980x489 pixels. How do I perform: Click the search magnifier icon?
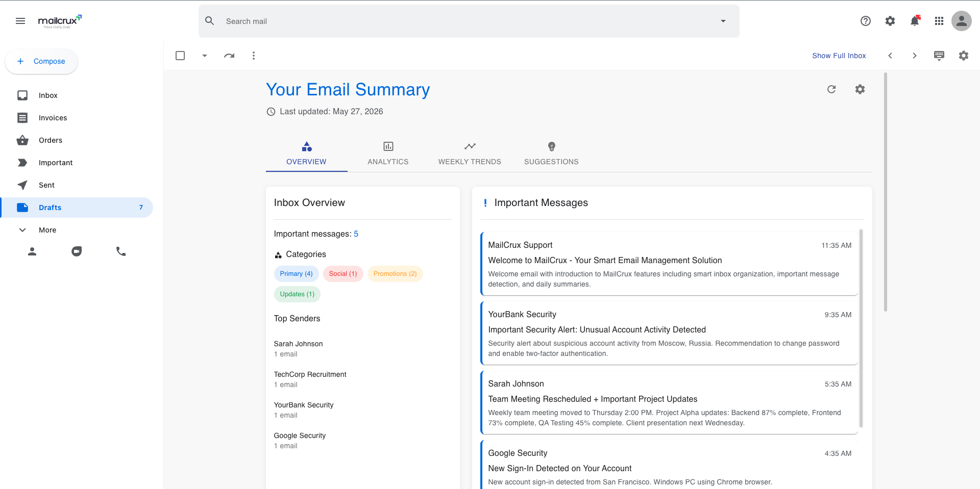tap(210, 21)
